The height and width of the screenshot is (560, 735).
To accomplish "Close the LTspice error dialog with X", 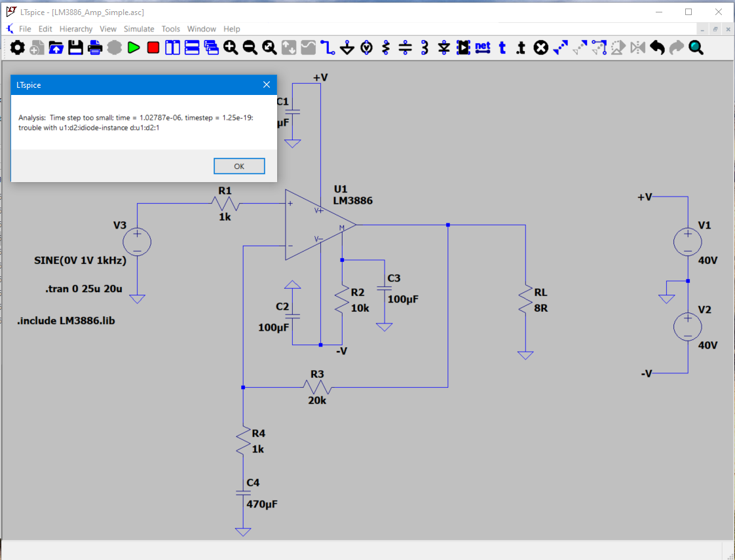I will pyautogui.click(x=266, y=85).
